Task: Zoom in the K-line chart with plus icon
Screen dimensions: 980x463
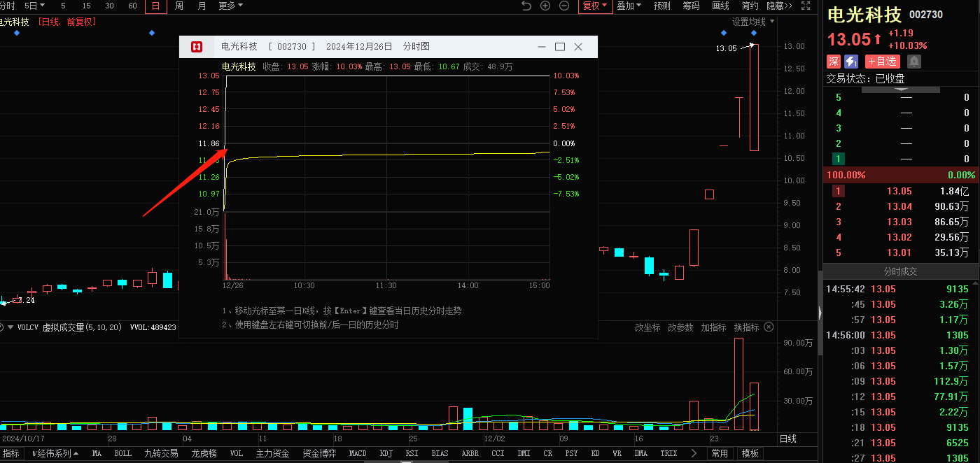Action: click(545, 6)
